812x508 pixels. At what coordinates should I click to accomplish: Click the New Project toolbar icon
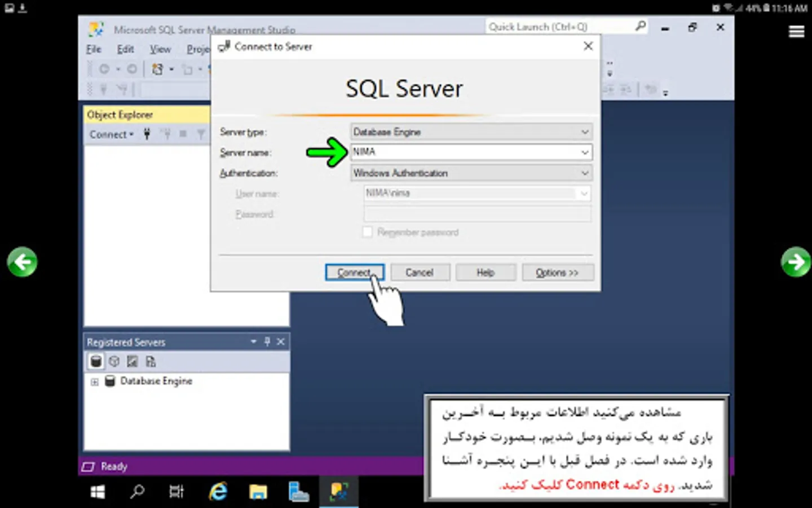click(x=157, y=69)
